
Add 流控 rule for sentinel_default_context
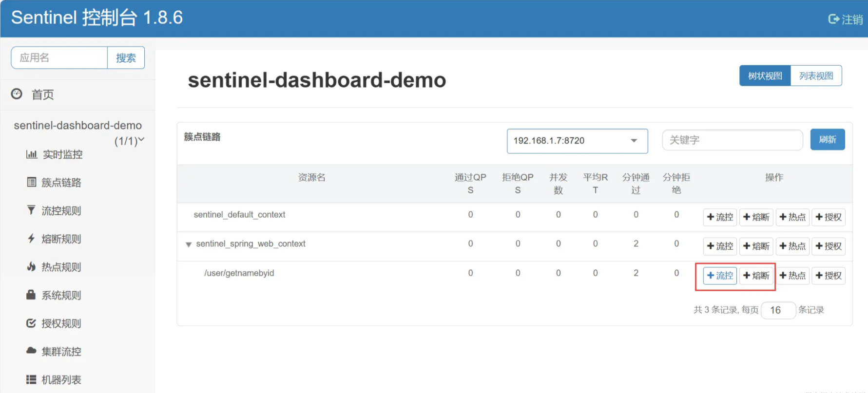(720, 217)
